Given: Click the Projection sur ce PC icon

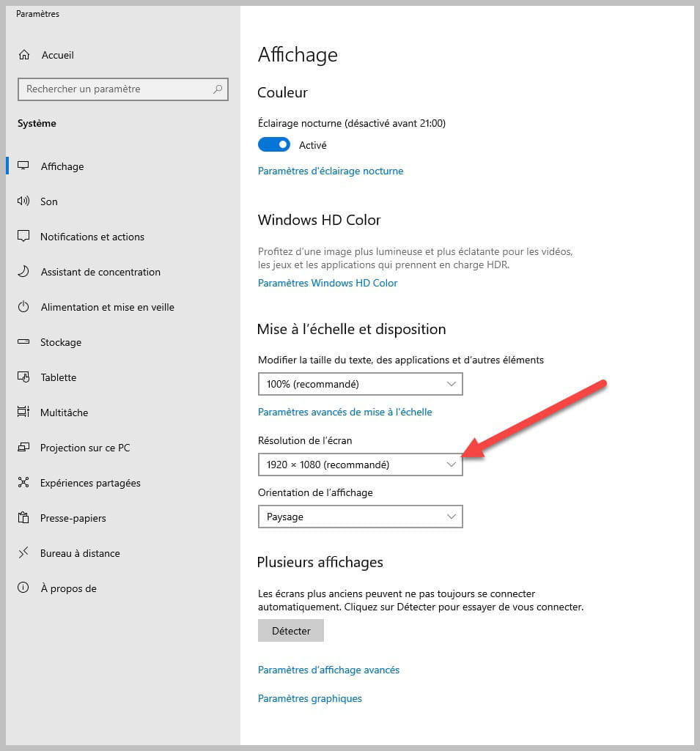Looking at the screenshot, I should (23, 448).
